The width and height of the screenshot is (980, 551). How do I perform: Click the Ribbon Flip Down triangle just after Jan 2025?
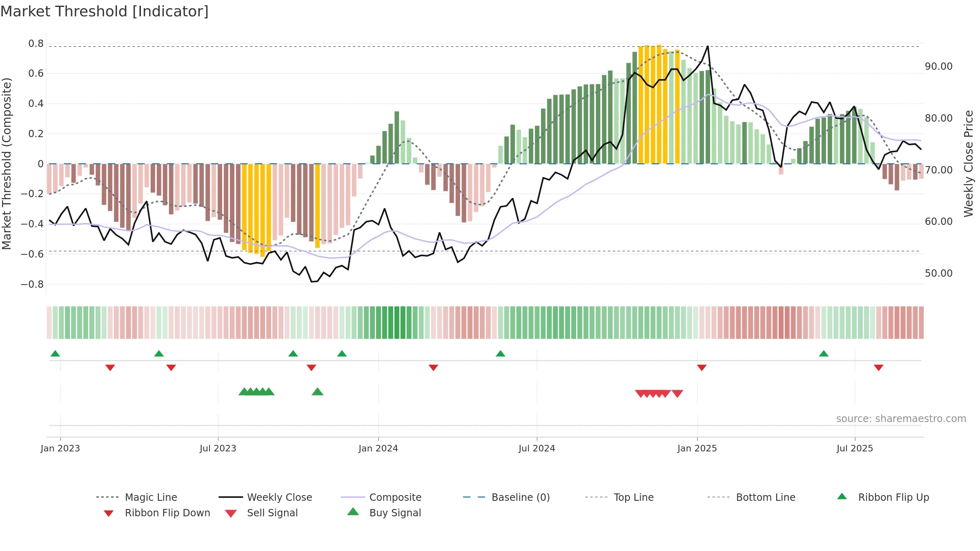pos(702,368)
